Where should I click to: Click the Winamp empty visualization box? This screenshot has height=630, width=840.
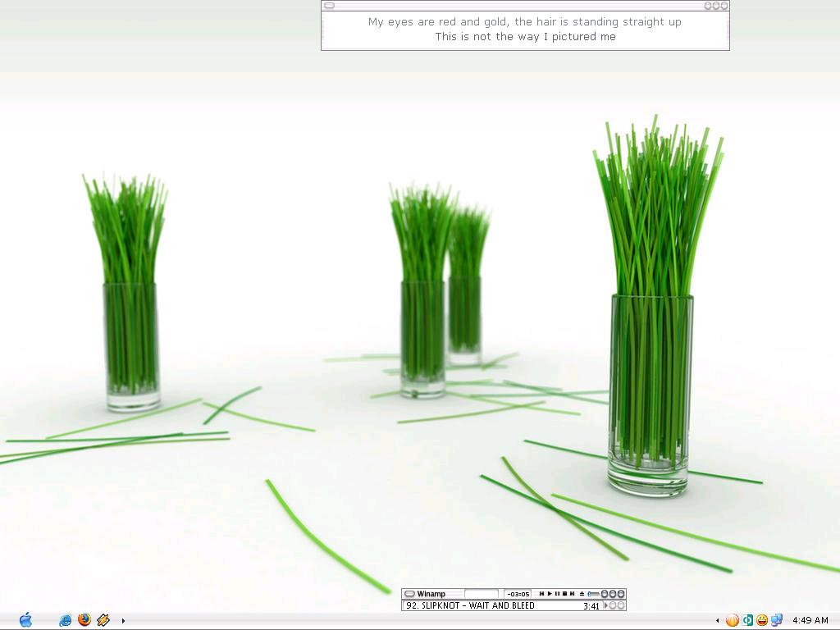click(x=482, y=594)
